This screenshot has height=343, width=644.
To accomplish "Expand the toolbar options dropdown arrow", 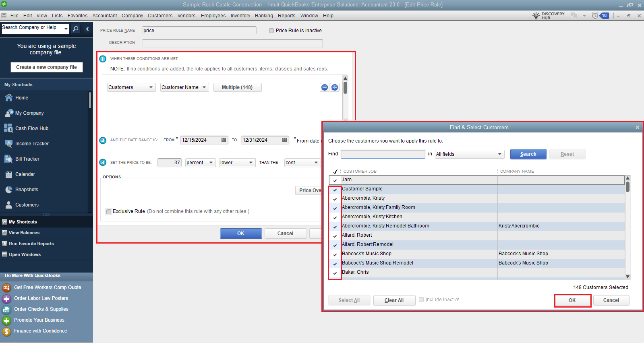I will coord(584,16).
